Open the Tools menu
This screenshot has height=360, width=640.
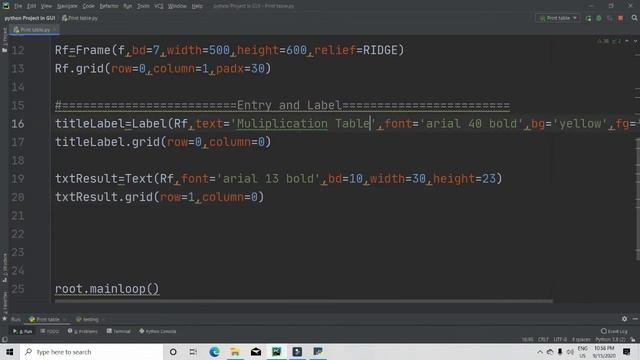pos(143,6)
